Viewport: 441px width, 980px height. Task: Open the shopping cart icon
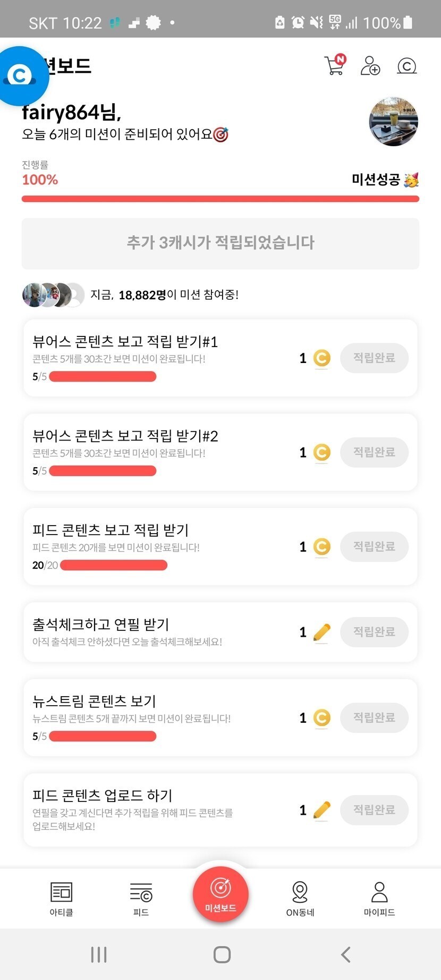(335, 65)
